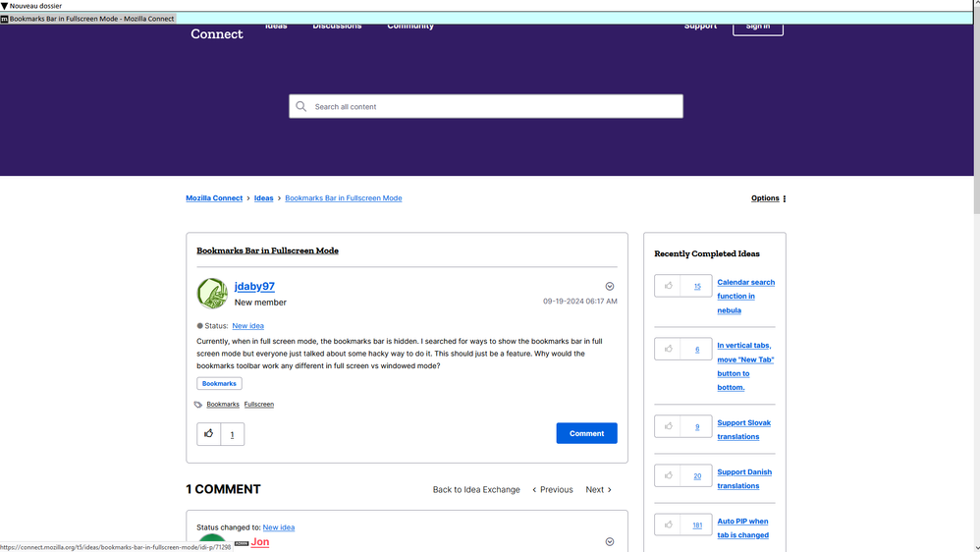
Task: Thumbs-up the Auto PIP idea
Action: click(668, 525)
